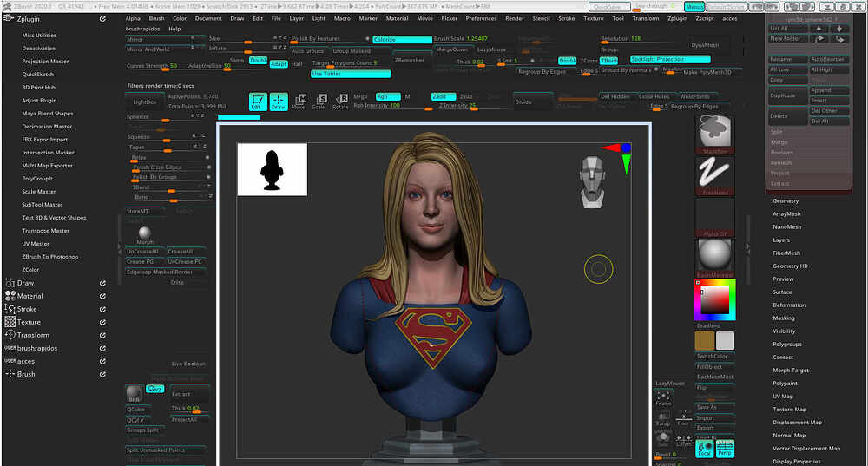Toggle the Transp transparency icon
This screenshot has height=466, width=868.
(x=663, y=418)
